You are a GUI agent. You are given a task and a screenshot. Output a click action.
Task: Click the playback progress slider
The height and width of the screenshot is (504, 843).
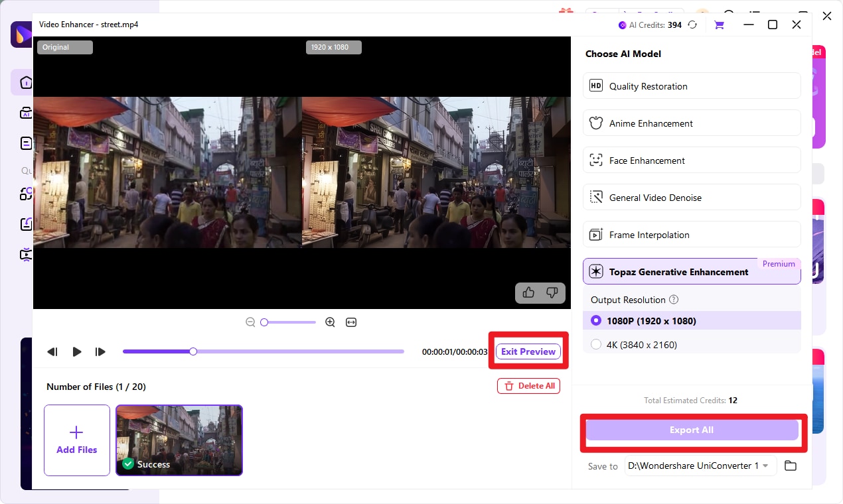coord(263,351)
